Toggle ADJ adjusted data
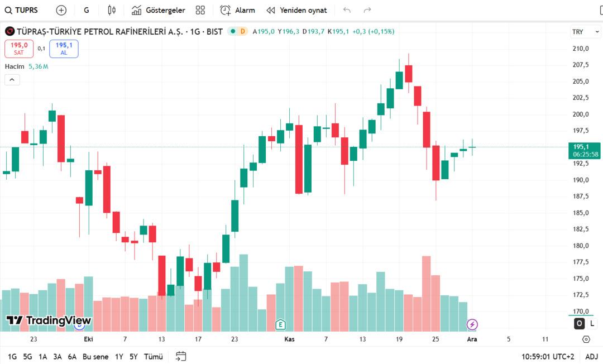Image resolution: width=603 pixels, height=364 pixels. click(591, 356)
